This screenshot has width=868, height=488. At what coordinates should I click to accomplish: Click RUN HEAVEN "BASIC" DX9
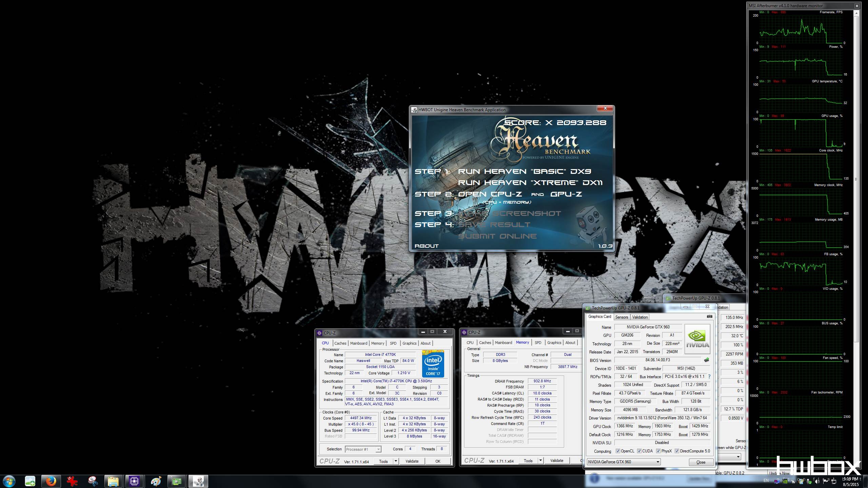click(x=525, y=171)
